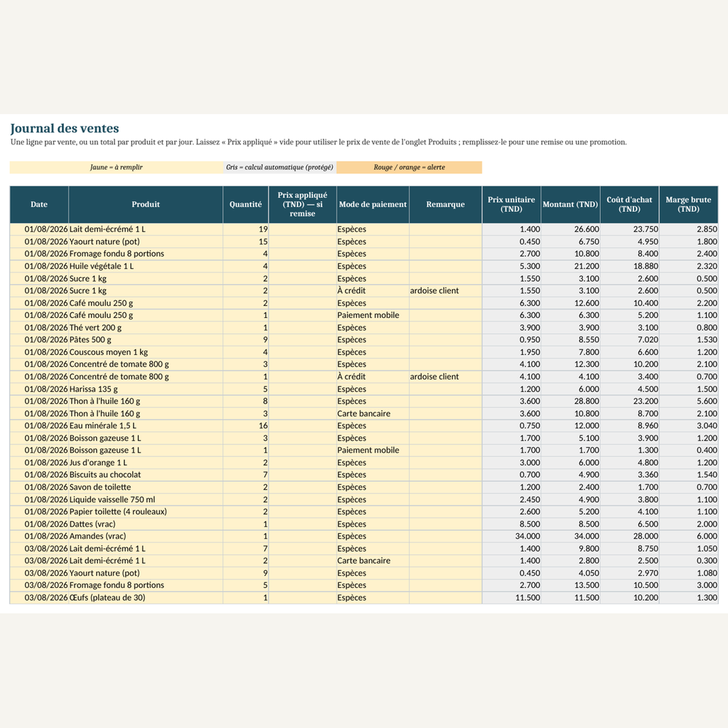728x728 pixels.
Task: Click 'Carte bancaire' in the 03/08 Lait demi-écrémé row
Action: pyautogui.click(x=373, y=560)
